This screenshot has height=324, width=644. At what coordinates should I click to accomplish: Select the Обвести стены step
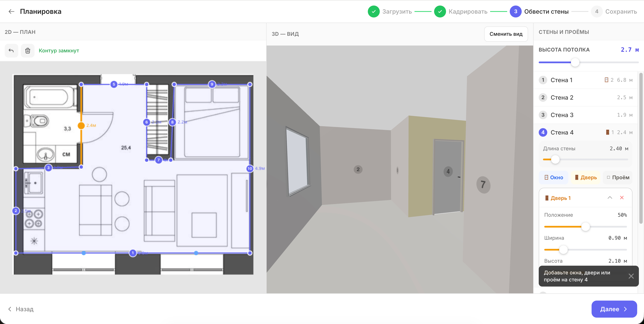[x=539, y=11]
